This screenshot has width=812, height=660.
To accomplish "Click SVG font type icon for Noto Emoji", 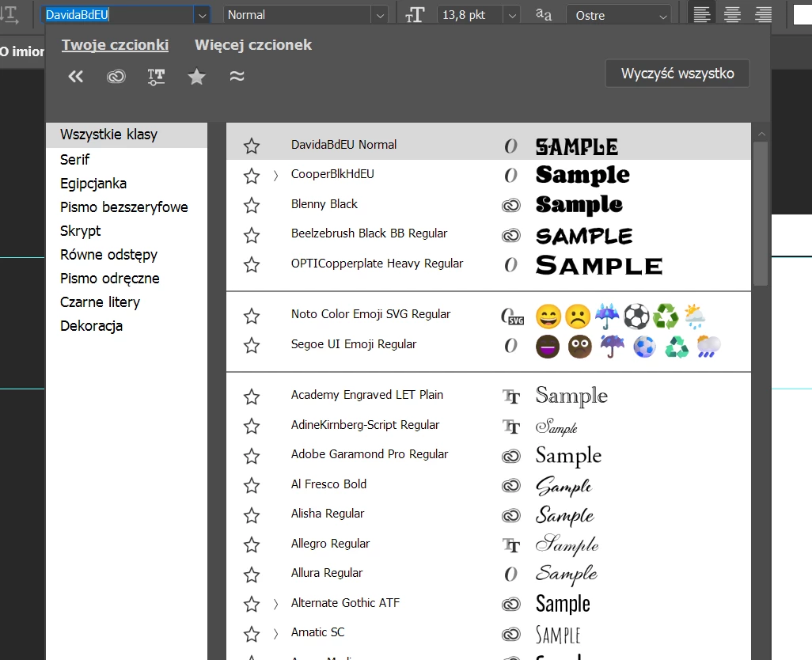I will coord(512,317).
